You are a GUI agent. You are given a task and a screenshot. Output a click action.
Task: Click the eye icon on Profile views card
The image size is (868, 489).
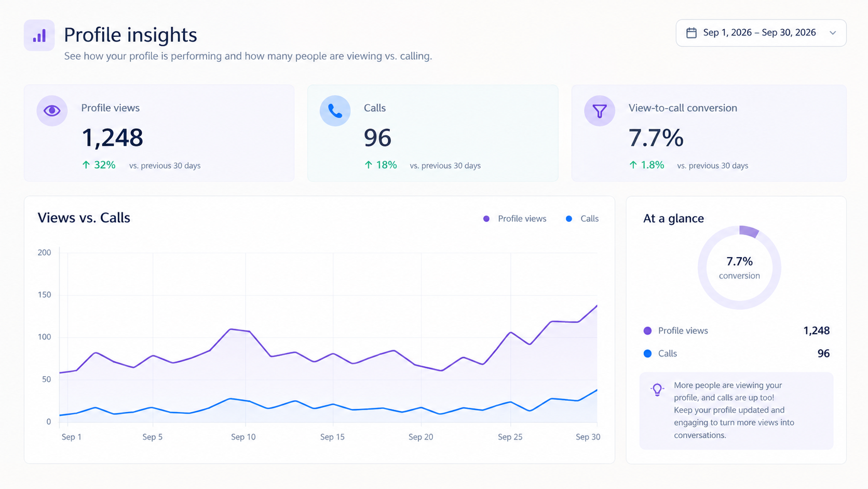52,111
